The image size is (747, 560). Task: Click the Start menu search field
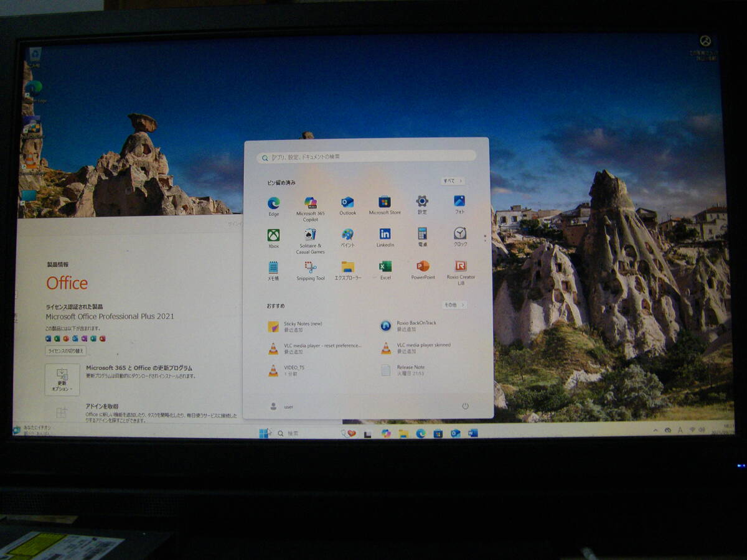[367, 157]
